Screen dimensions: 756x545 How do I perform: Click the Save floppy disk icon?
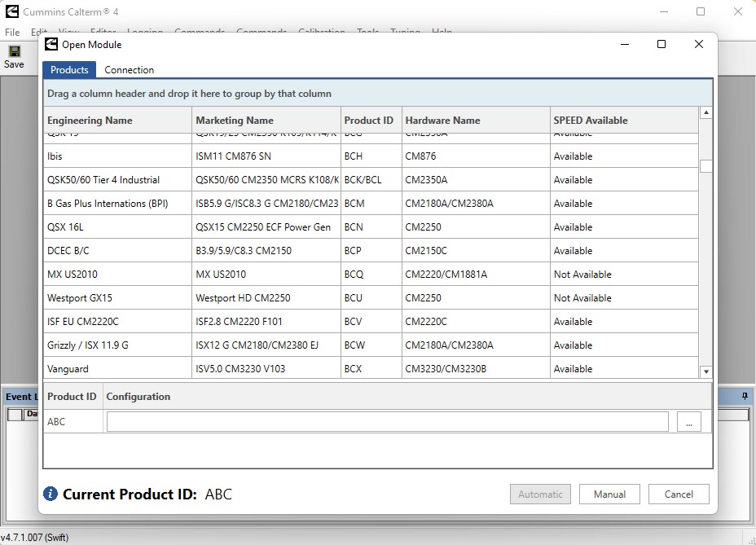click(x=15, y=51)
